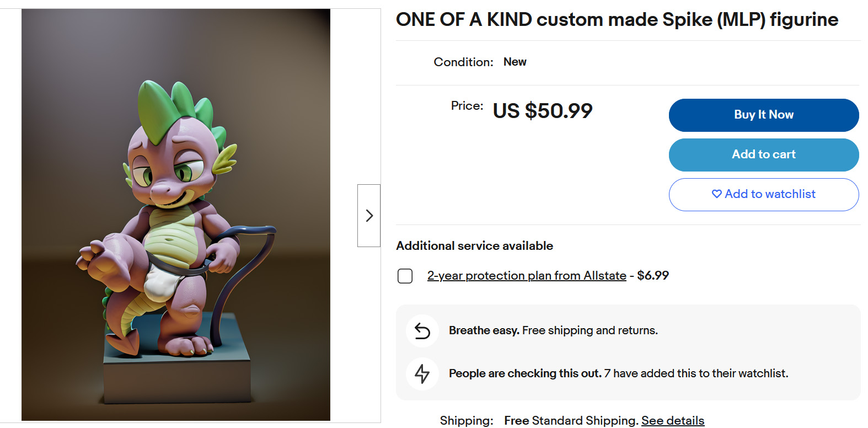Click the Add to watchlist label text

click(770, 194)
